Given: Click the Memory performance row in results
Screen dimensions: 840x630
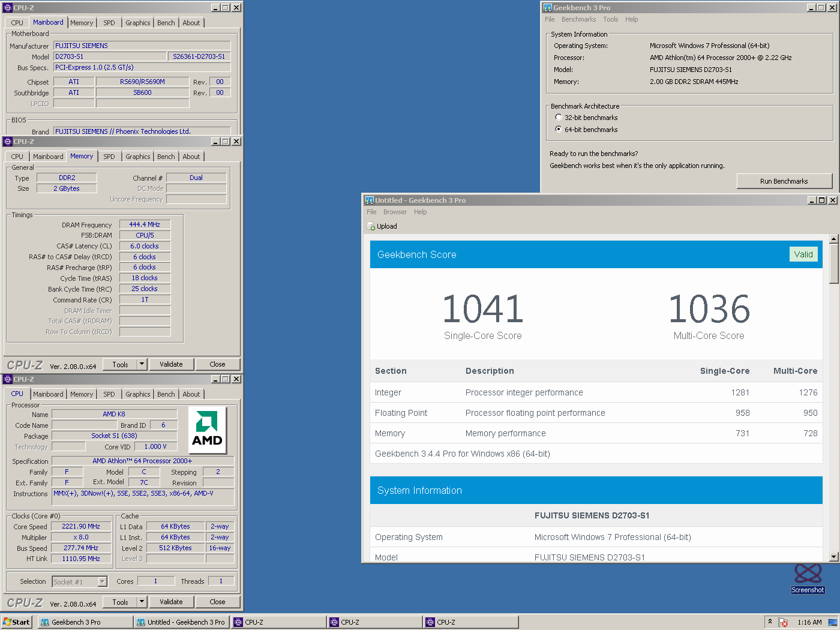Looking at the screenshot, I should [596, 433].
